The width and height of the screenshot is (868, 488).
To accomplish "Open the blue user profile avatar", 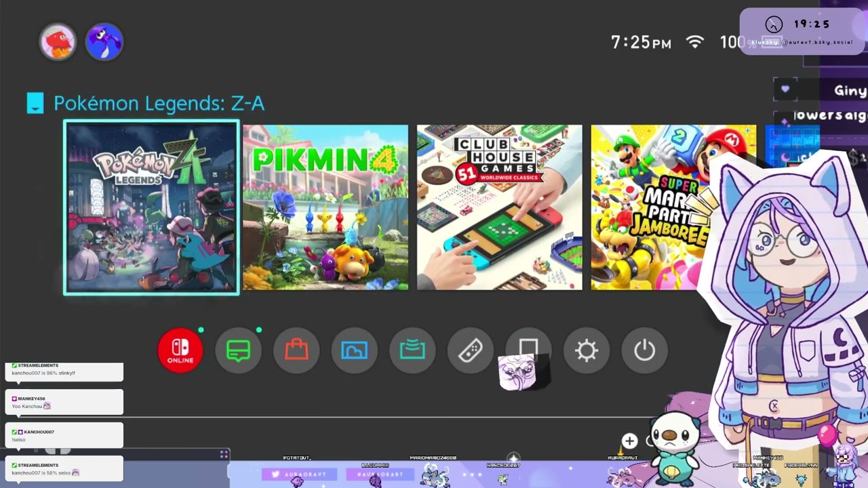I will point(104,42).
